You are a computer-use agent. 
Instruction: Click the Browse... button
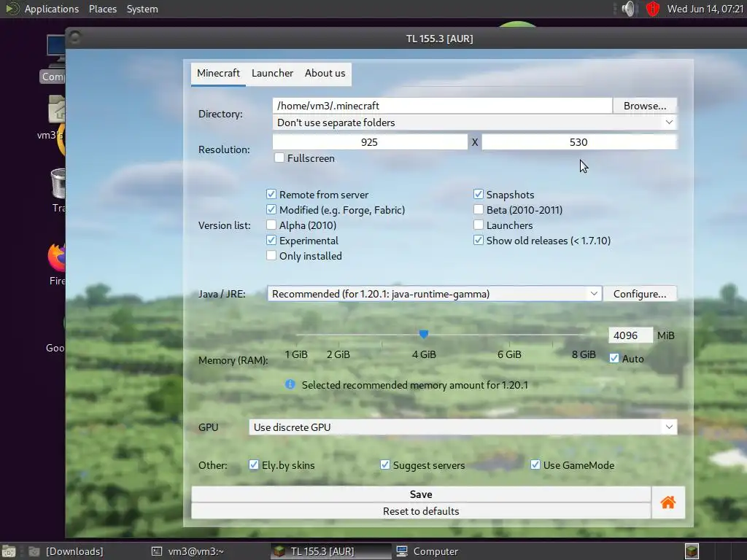645,106
